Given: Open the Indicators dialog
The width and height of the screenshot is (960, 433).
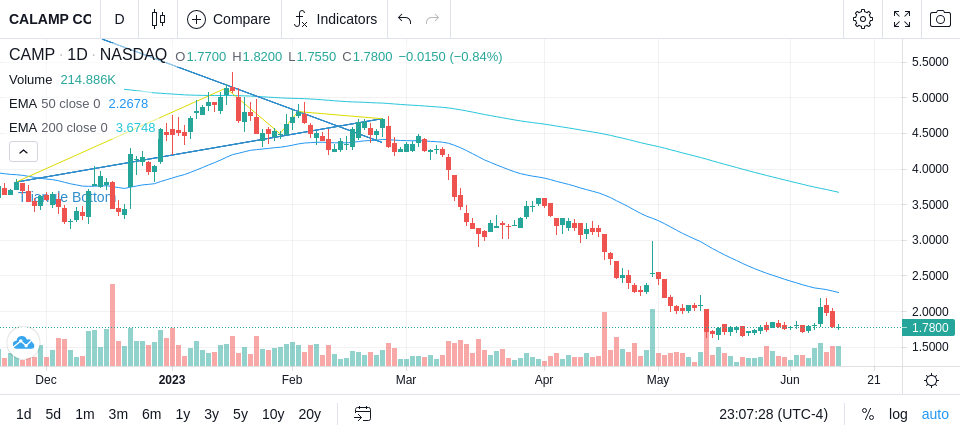Looking at the screenshot, I should pyautogui.click(x=335, y=19).
